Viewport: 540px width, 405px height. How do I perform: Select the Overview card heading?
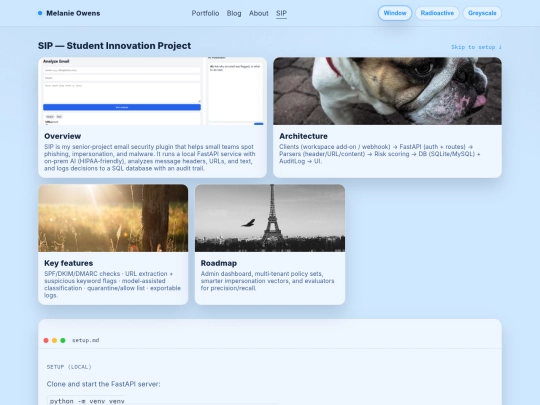click(62, 136)
